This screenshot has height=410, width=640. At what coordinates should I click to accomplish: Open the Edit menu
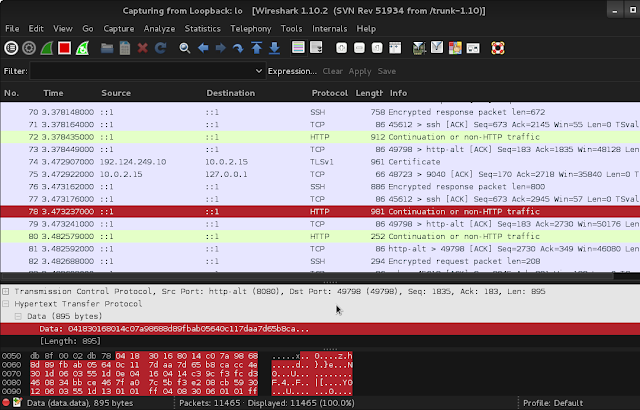tap(36, 29)
